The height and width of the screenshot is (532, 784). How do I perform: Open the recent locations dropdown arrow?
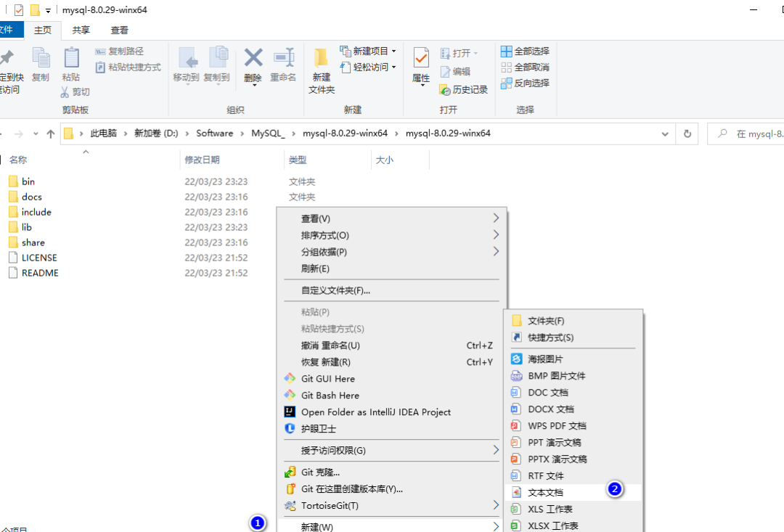36,134
